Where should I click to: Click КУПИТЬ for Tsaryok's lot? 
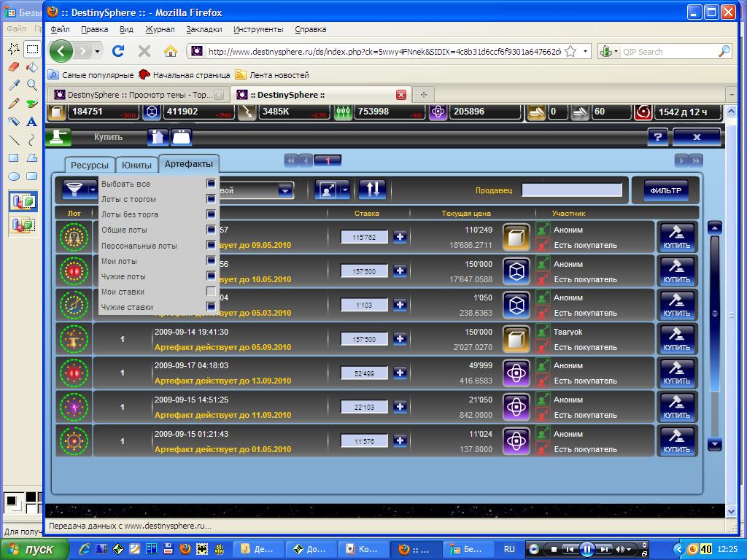tap(676, 339)
